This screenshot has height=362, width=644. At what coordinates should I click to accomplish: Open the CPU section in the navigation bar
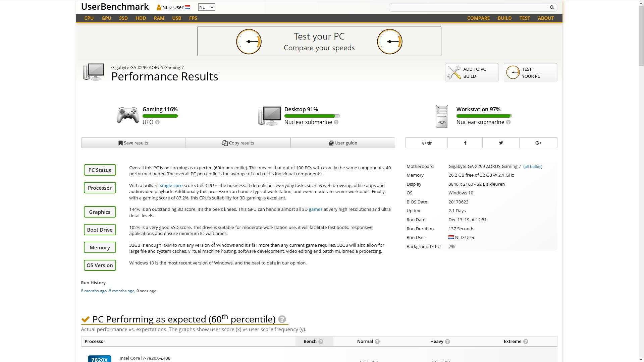pyautogui.click(x=89, y=18)
